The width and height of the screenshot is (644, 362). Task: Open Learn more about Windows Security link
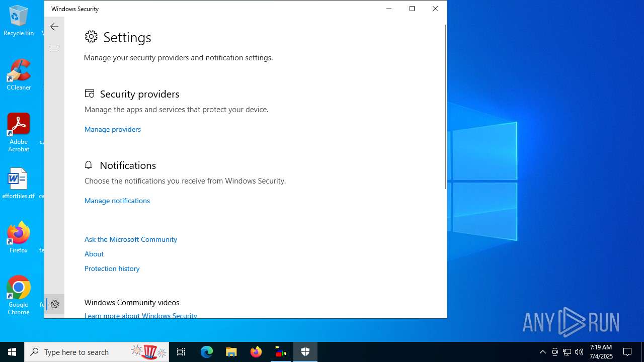coord(141,315)
